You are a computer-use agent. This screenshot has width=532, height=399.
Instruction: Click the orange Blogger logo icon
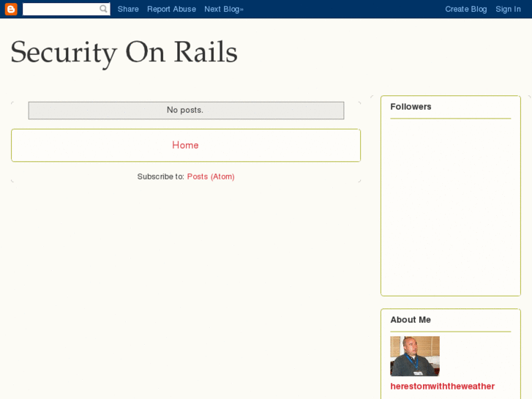click(x=11, y=10)
